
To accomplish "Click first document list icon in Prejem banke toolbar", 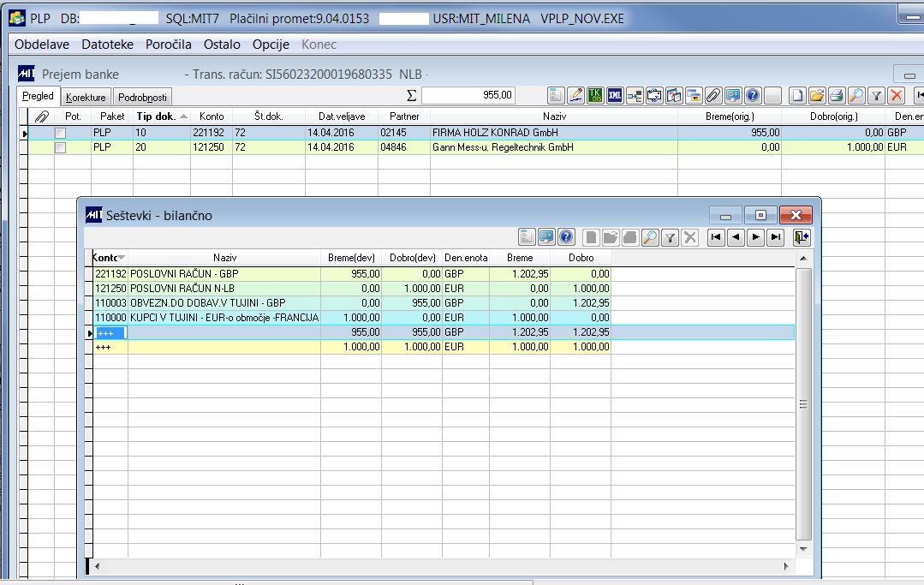I will point(556,95).
